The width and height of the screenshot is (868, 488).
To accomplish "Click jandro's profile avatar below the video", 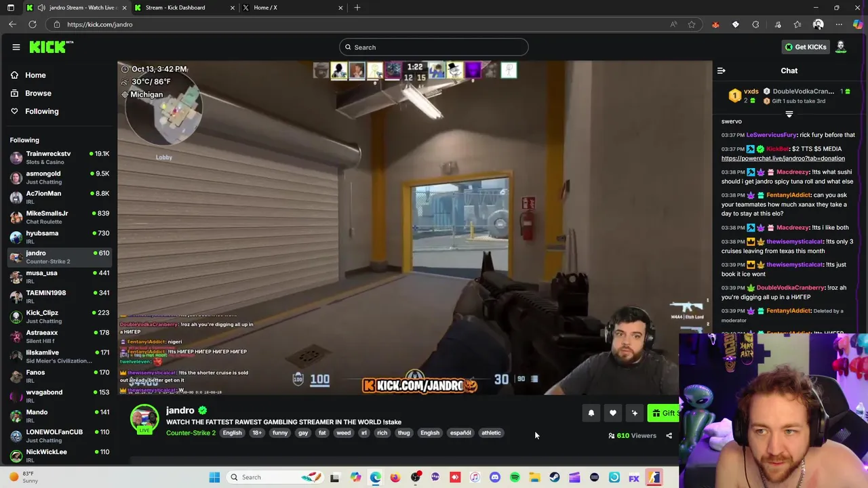I will coord(144,419).
